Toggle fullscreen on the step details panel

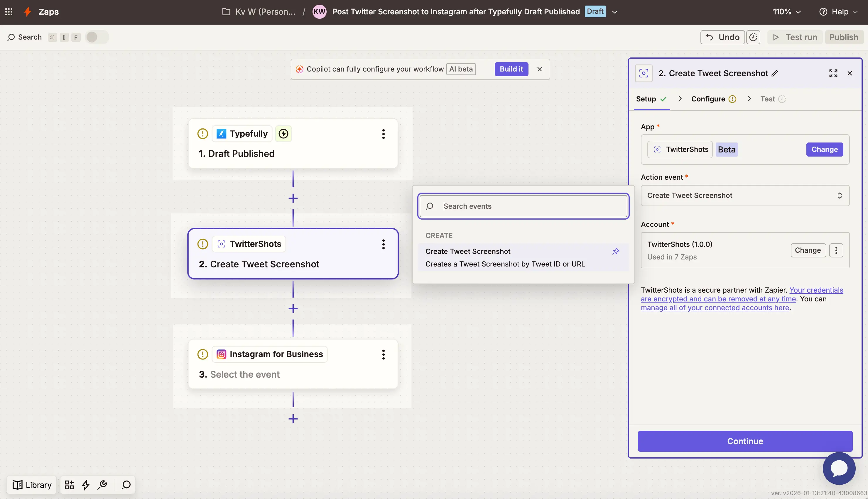click(834, 73)
